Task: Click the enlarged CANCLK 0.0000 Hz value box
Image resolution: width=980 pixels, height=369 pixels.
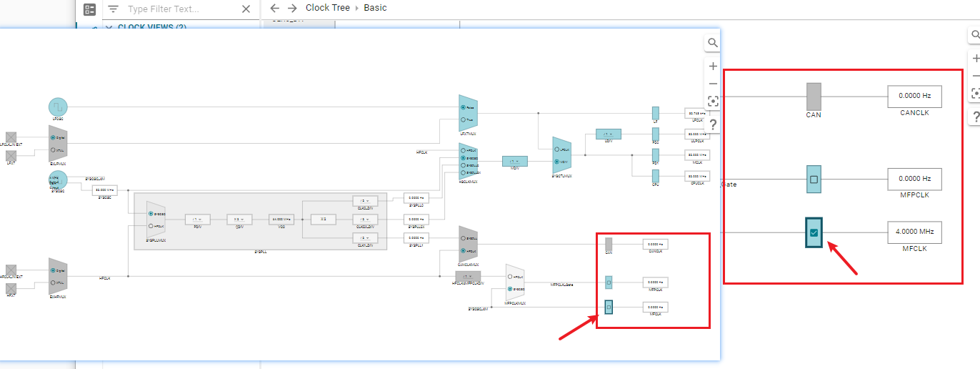Action: click(x=914, y=97)
